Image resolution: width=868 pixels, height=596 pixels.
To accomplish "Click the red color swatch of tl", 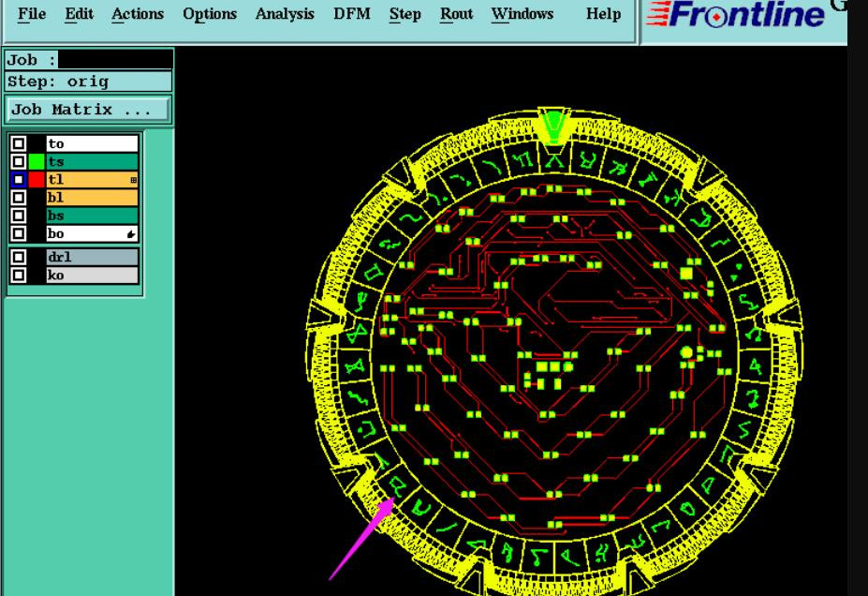I will pos(37,180).
